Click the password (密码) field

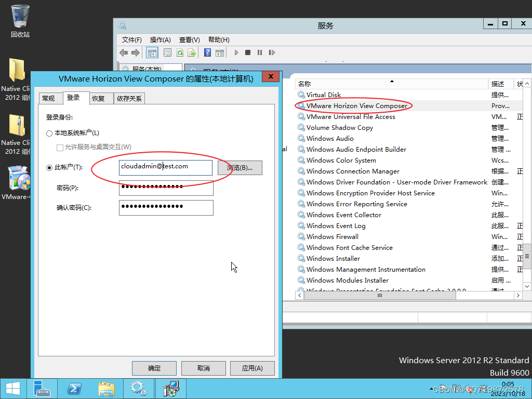click(x=166, y=188)
